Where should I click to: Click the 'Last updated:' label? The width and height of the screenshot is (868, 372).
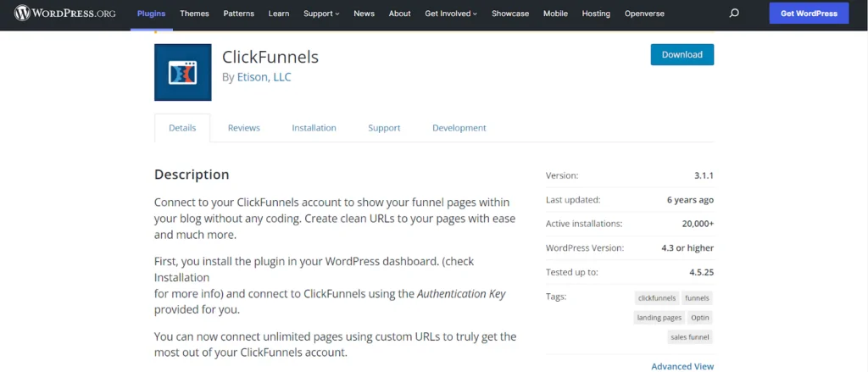point(573,200)
